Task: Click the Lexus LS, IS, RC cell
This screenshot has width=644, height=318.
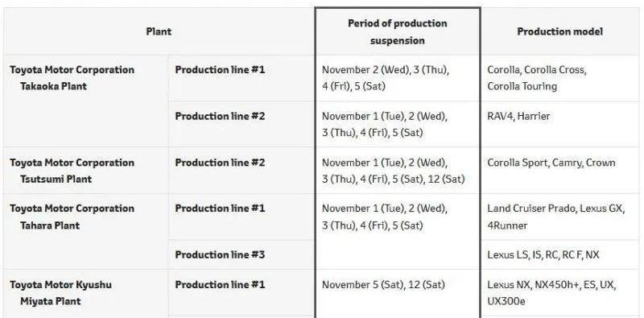Action: coord(559,254)
